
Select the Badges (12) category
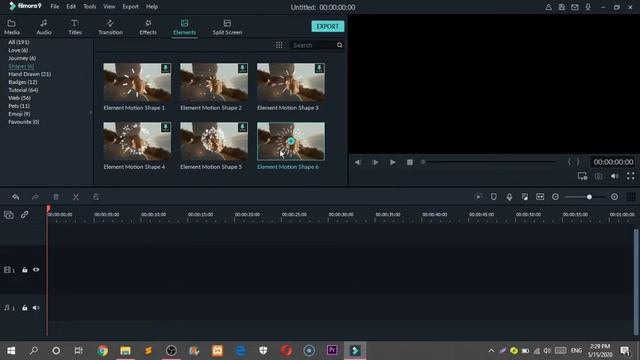[x=23, y=82]
